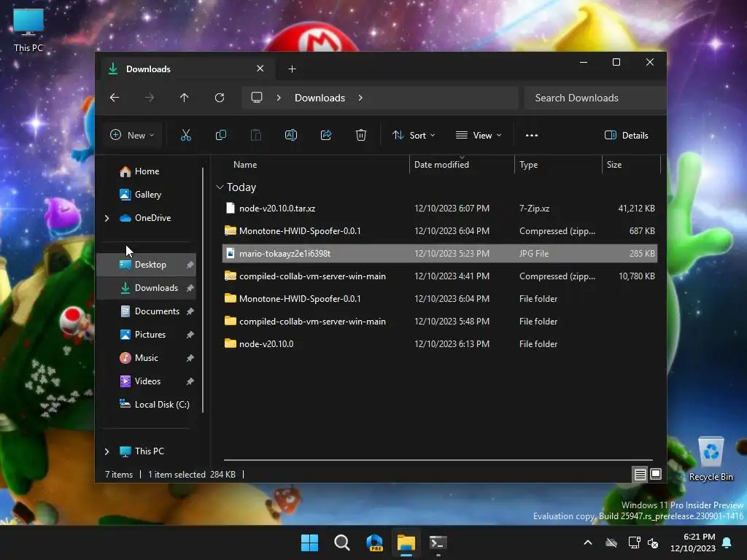This screenshot has width=747, height=560.
Task: Click the forward navigation arrow
Action: pyautogui.click(x=150, y=98)
